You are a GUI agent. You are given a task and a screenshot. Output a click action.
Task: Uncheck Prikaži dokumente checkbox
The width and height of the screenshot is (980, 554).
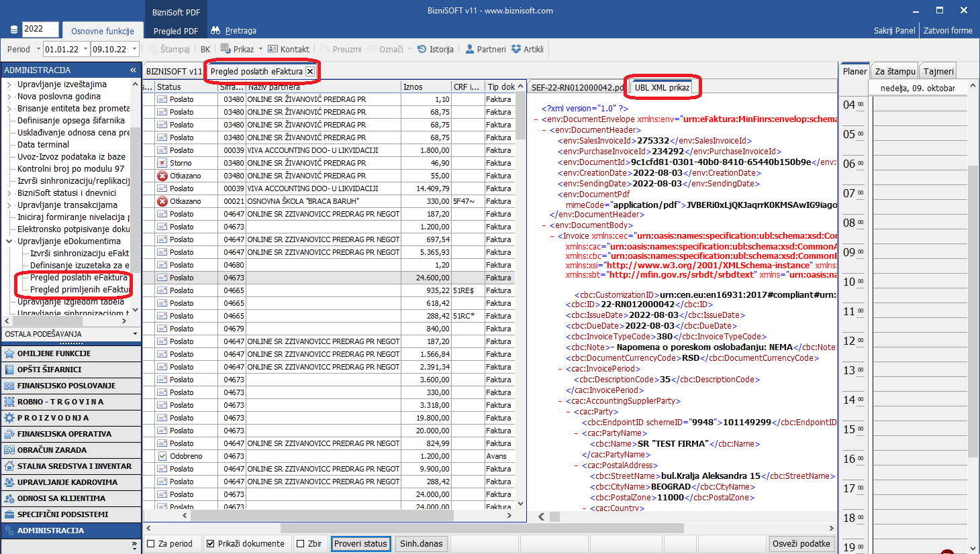pos(211,544)
